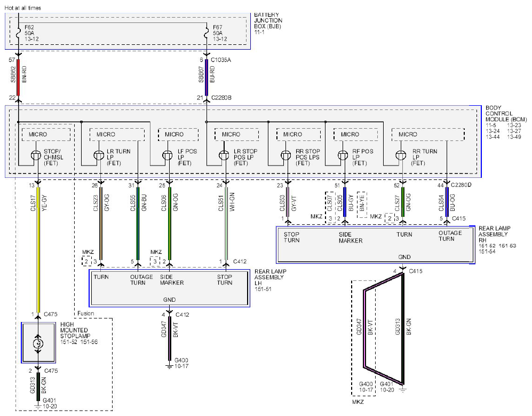Select the RF POS LP FET symbol
Viewport: 532px width, 416px height.
pyautogui.click(x=343, y=155)
